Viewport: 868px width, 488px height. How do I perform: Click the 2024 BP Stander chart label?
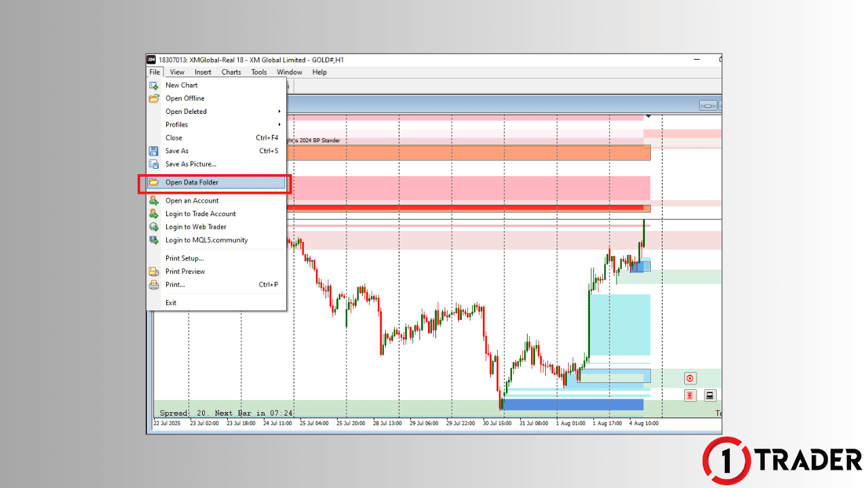pyautogui.click(x=315, y=140)
